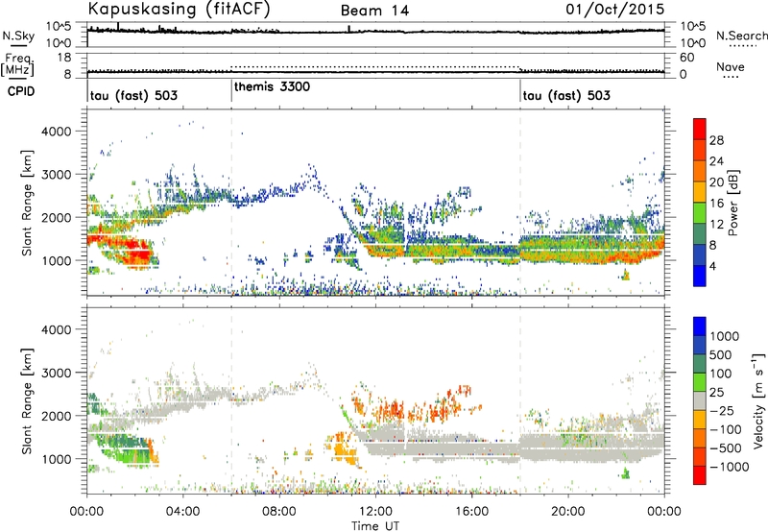Screen dimensions: 768x532
Task: Click the small green echo near 22:00 in velocity panel
Action: point(626,473)
